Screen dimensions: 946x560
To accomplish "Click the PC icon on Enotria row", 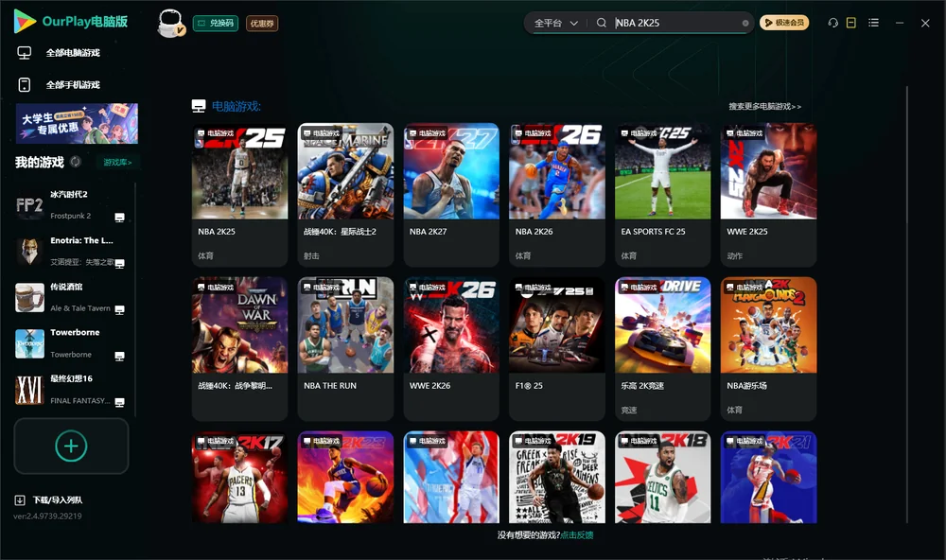I will [x=119, y=263].
